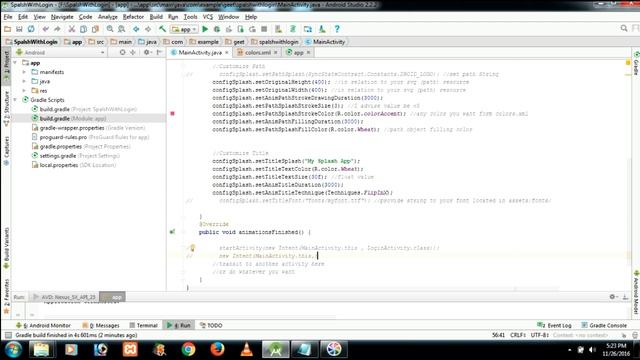Image resolution: width=640 pixels, height=360 pixels.
Task: Open the File menu
Action: pos(8,17)
